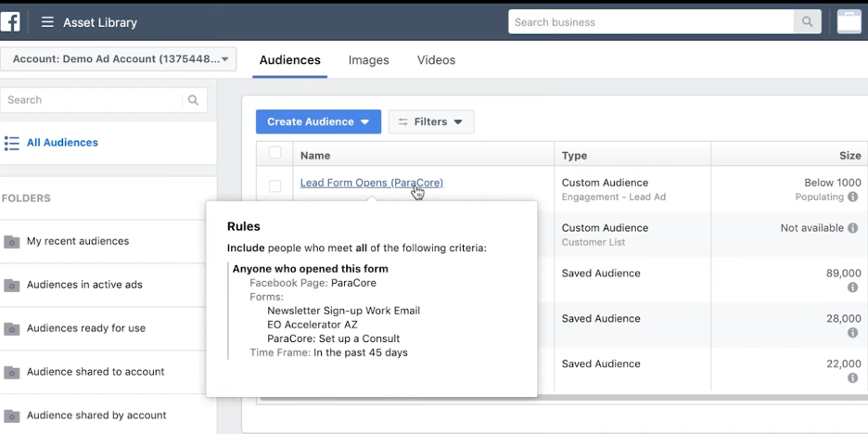This screenshot has width=868, height=434.
Task: Click the search business magnifier button
Action: coord(808,22)
